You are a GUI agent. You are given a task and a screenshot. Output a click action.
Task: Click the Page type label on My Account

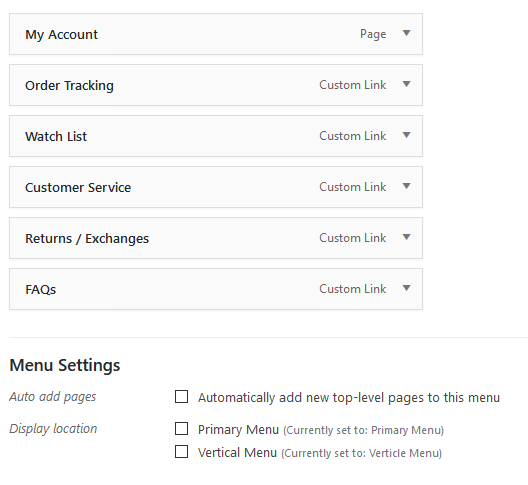point(373,34)
